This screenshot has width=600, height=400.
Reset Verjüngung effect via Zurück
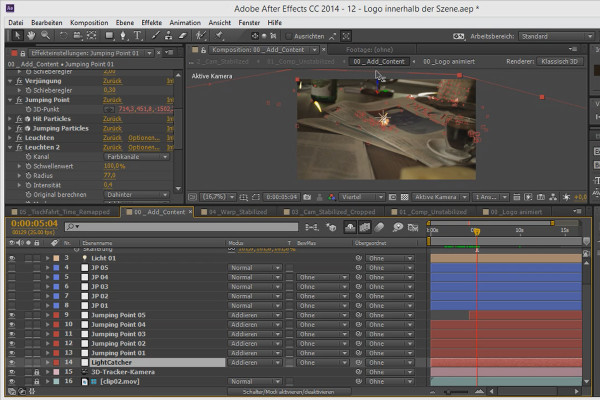pos(112,81)
